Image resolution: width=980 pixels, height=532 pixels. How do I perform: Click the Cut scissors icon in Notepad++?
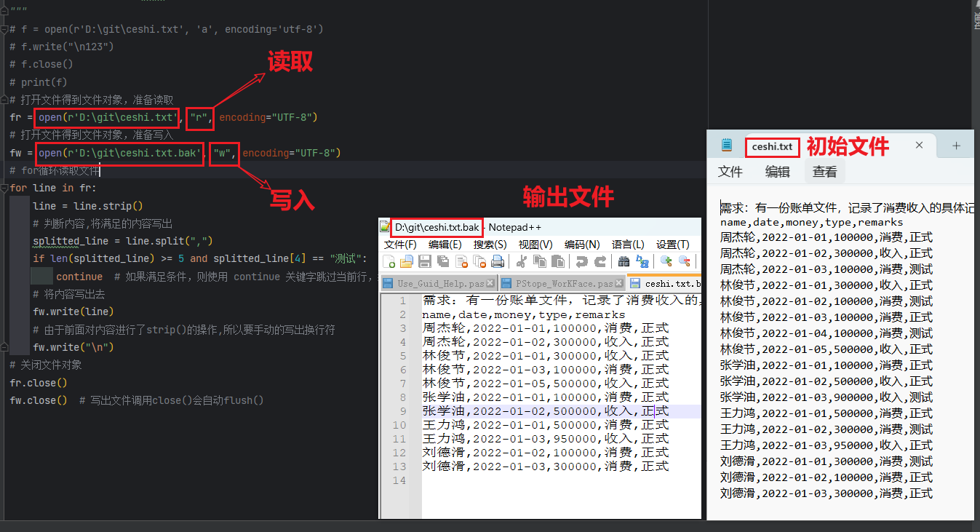pos(522,261)
